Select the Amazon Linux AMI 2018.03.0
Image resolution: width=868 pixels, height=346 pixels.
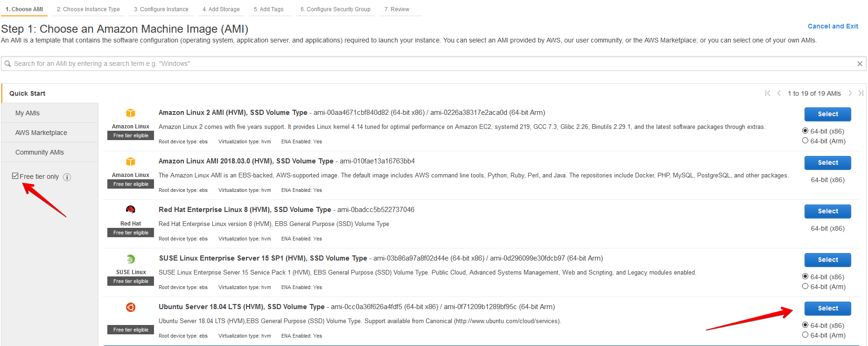(x=828, y=162)
